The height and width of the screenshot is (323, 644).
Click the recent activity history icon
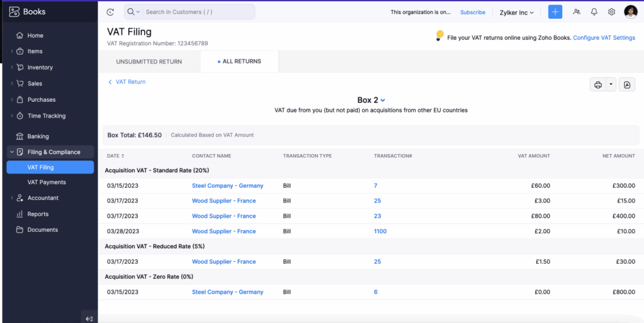pyautogui.click(x=111, y=12)
